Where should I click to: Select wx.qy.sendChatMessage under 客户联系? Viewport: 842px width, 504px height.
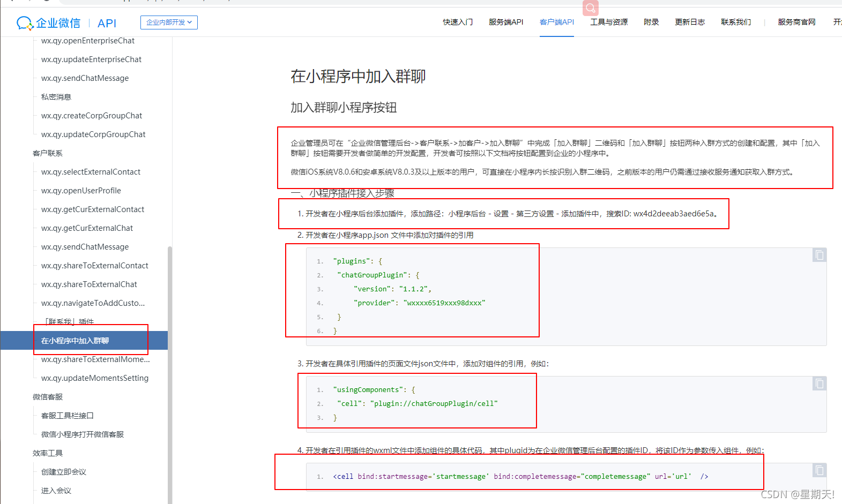(x=85, y=247)
